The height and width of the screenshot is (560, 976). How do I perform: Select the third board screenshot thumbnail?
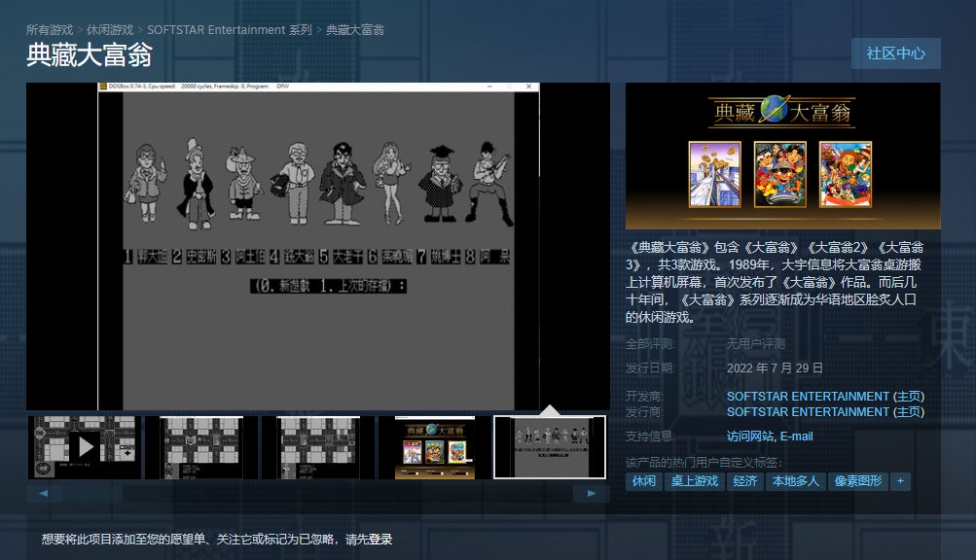pyautogui.click(x=318, y=447)
